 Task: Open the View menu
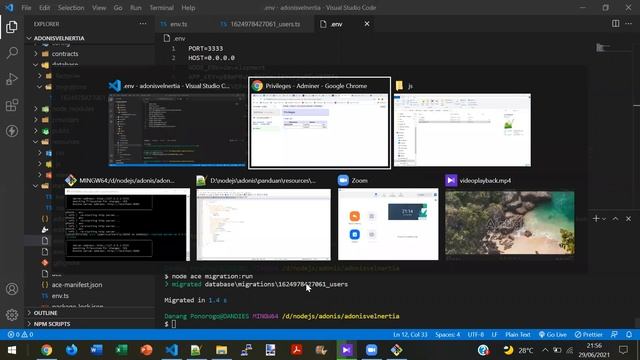[x=99, y=8]
